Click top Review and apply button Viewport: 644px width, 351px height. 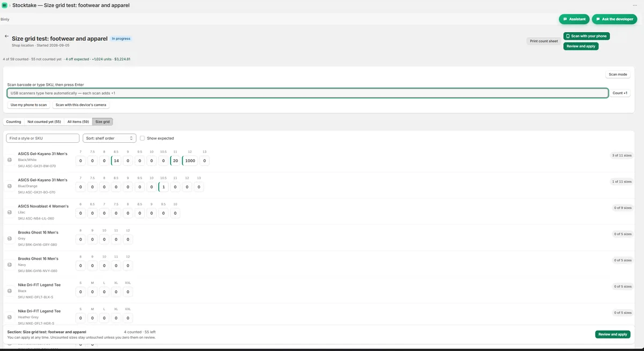pyautogui.click(x=581, y=46)
